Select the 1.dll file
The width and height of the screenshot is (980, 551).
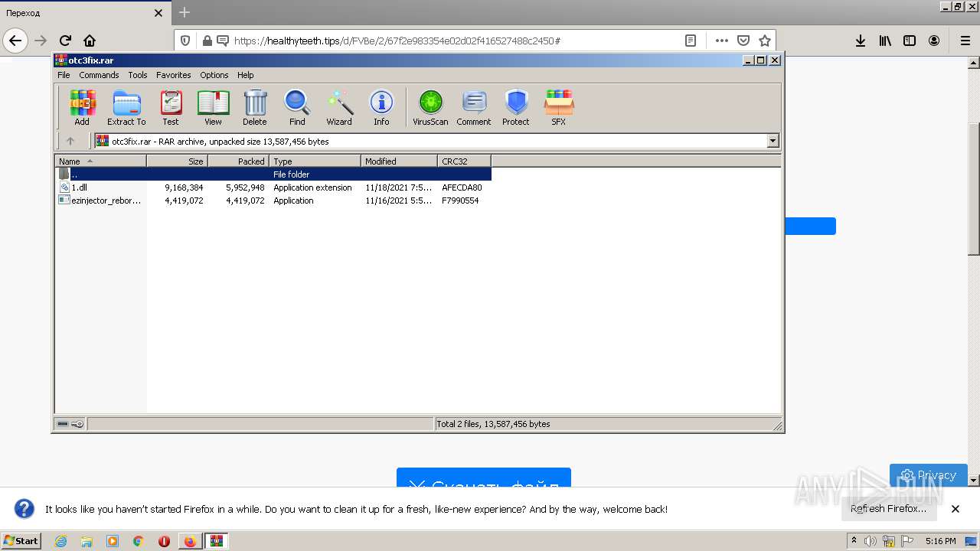273,187
